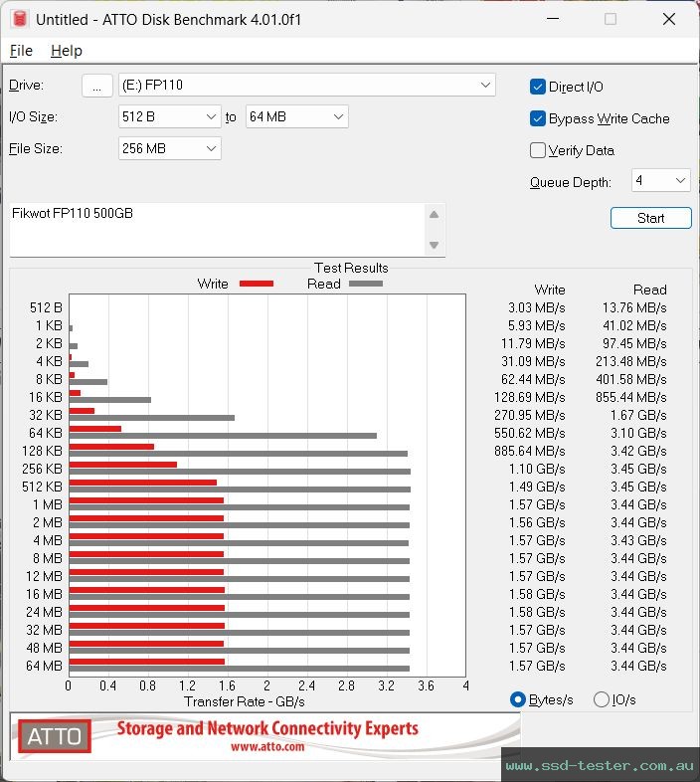Click the Test Results heading
The width and height of the screenshot is (700, 782).
pyautogui.click(x=351, y=268)
